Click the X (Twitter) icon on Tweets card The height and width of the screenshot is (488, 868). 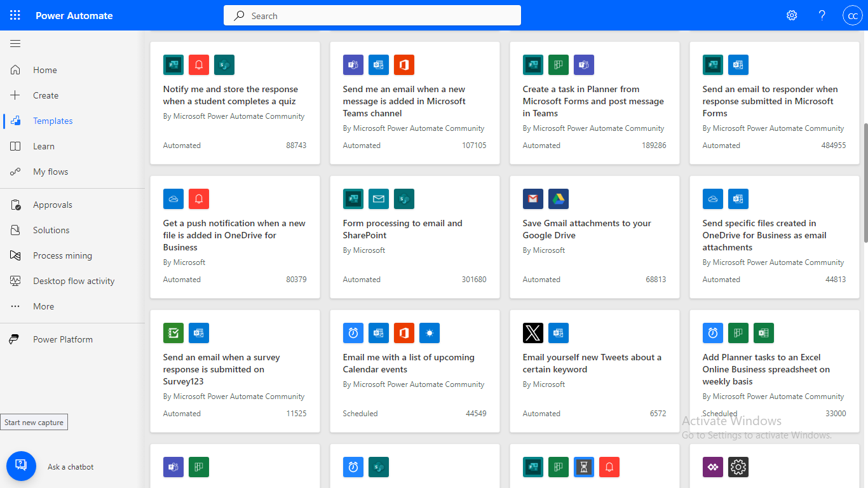pos(533,333)
